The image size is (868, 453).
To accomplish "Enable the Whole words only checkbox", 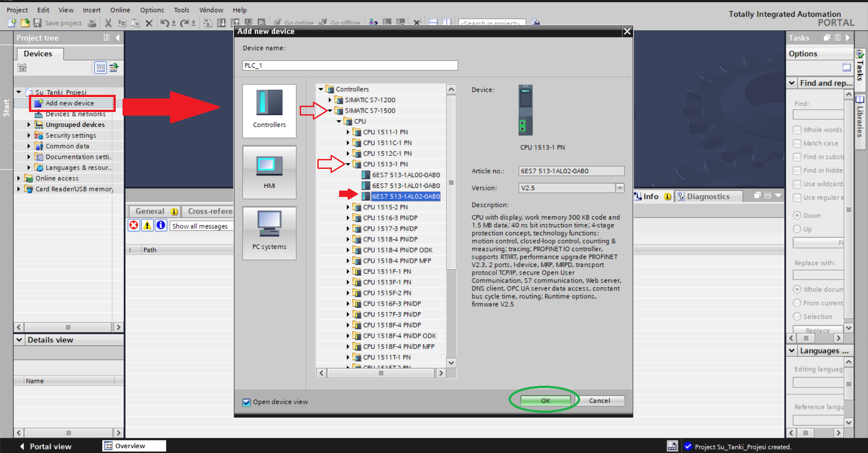I will [797, 130].
